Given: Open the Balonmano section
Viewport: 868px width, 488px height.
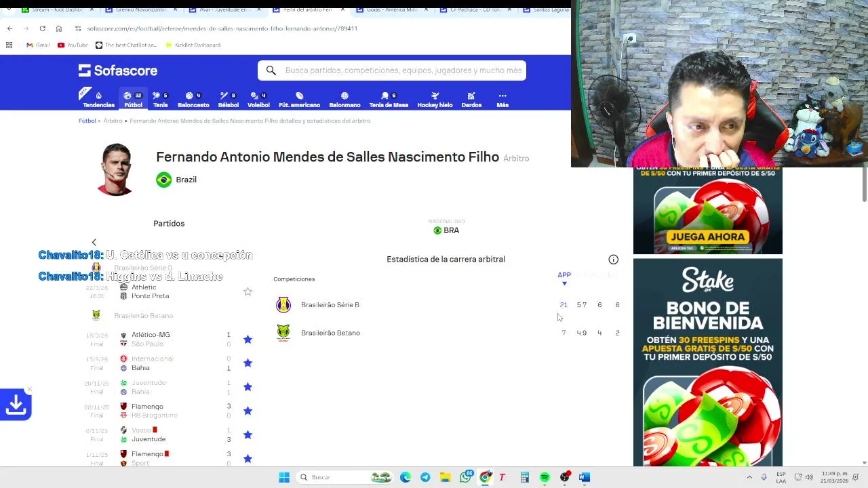Looking at the screenshot, I should [344, 100].
